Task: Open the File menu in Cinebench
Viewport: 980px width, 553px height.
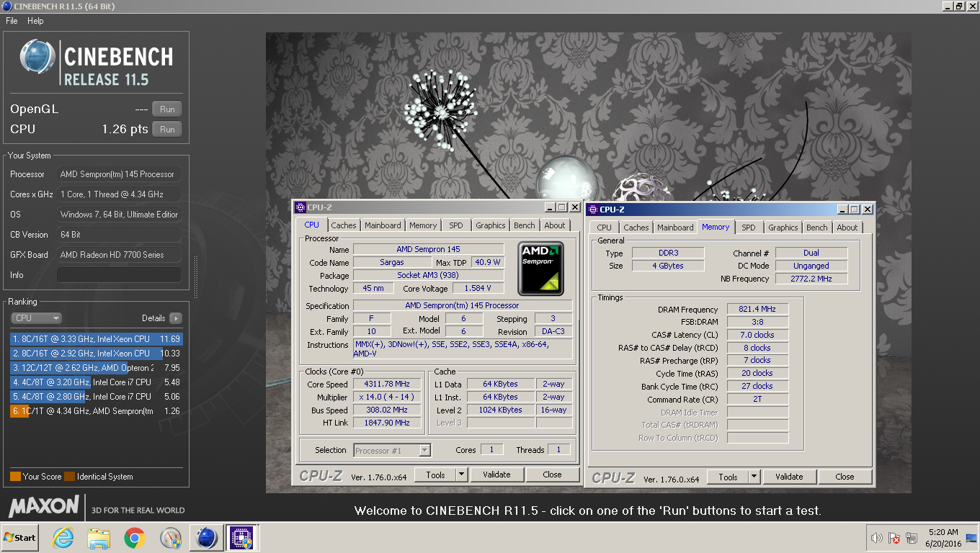Action: [x=12, y=21]
